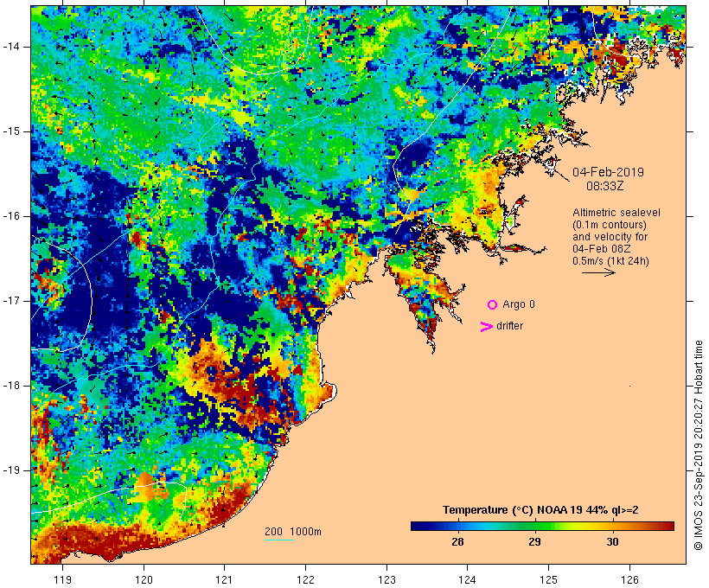This screenshot has height=588, width=709.
Task: Click the 'and velocity for' caption line
Action: point(610,237)
